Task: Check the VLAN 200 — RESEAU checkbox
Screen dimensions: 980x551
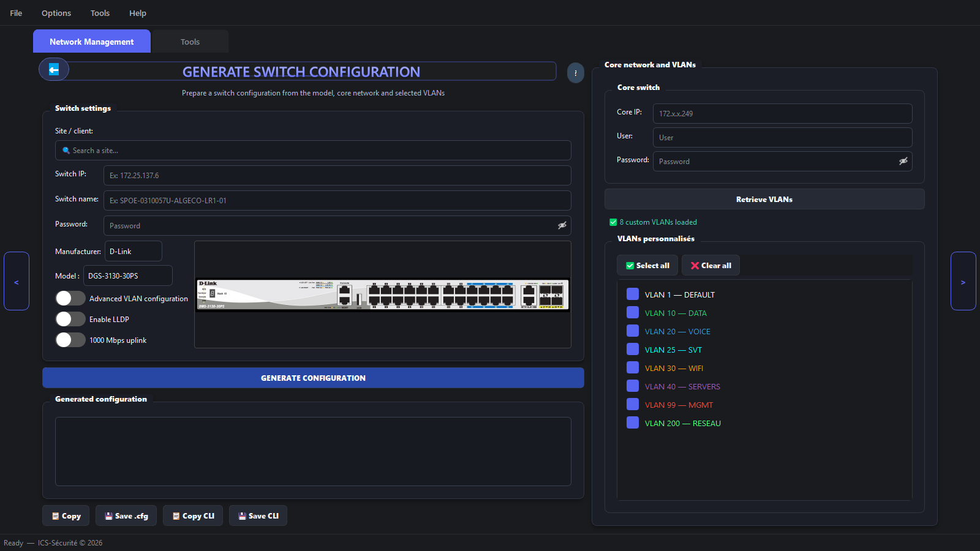Action: 633,422
